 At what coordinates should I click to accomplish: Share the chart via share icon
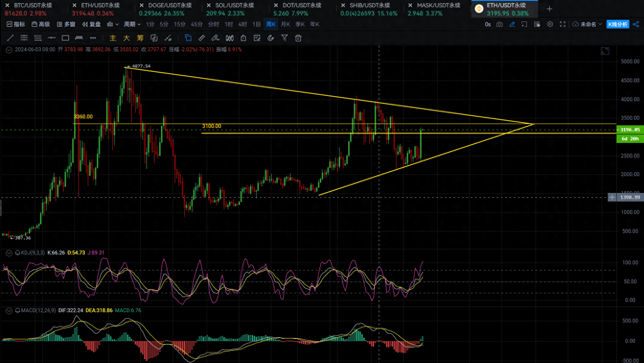636,24
